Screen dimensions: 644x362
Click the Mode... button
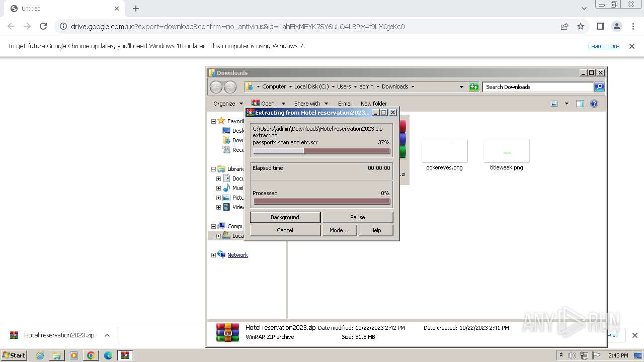pyautogui.click(x=339, y=230)
